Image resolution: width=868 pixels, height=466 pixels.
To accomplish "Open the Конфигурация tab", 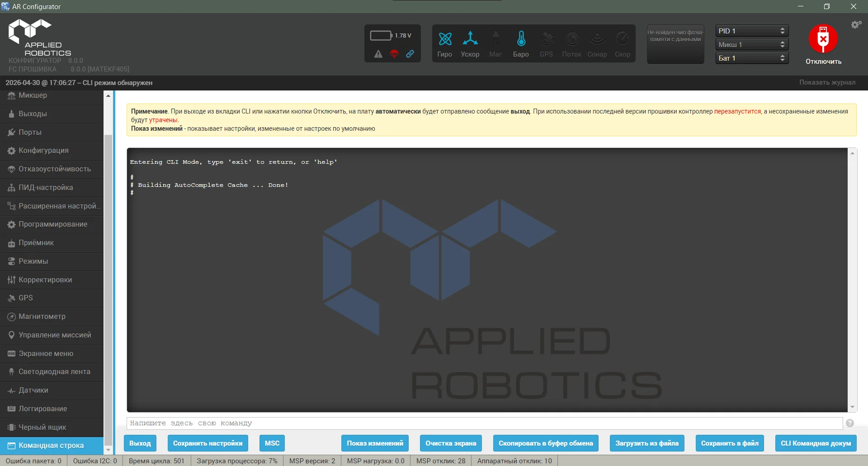I will pos(52,151).
